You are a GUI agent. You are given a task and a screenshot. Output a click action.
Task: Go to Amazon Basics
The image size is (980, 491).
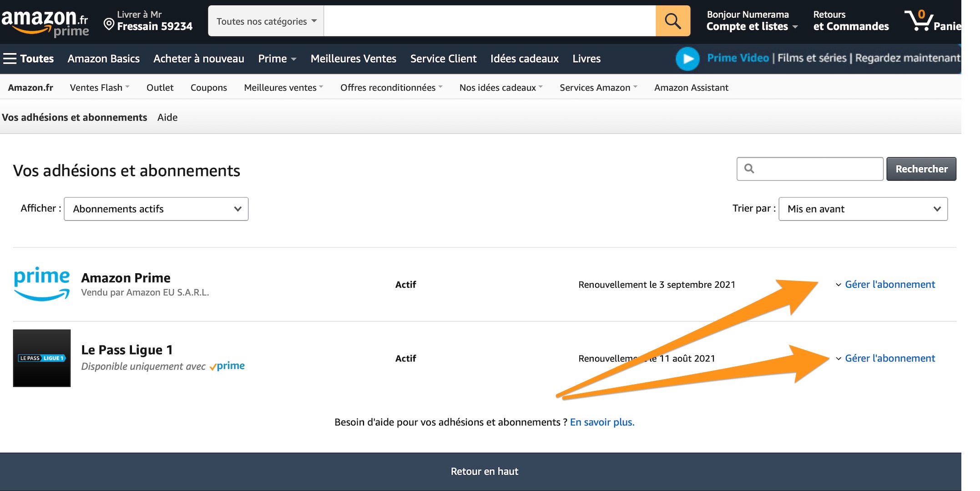click(104, 59)
